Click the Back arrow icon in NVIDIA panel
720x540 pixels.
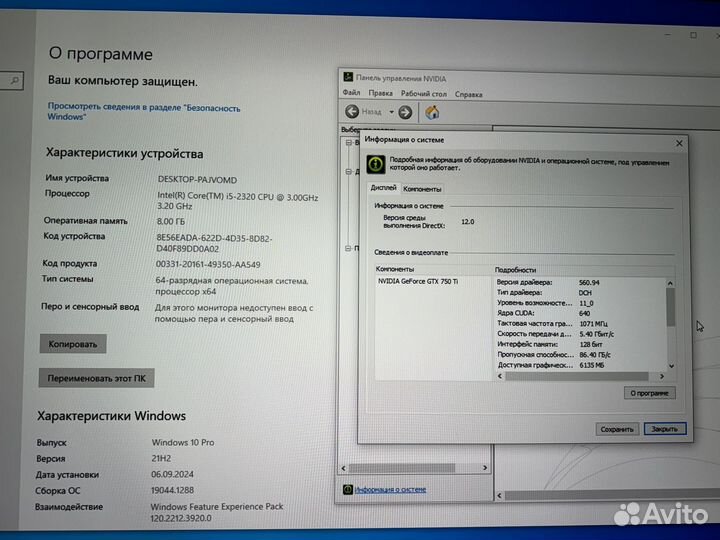pos(352,111)
